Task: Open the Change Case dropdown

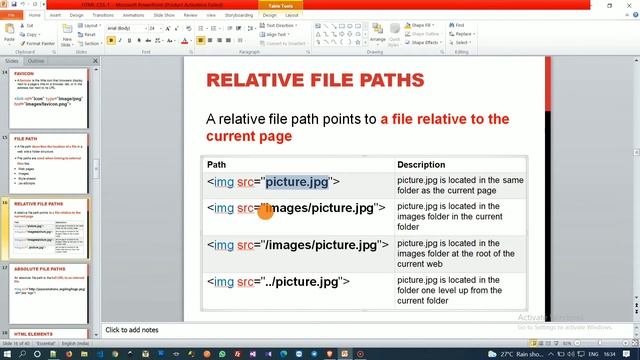Action: (x=170, y=40)
